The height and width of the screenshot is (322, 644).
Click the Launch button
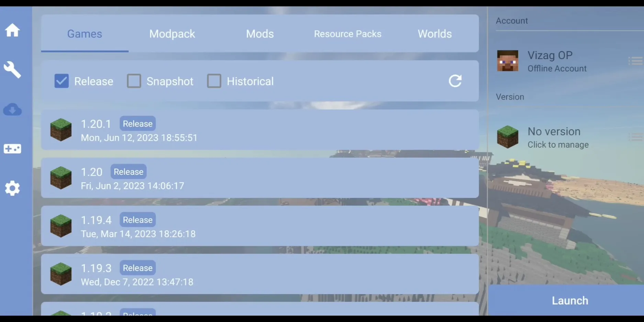pos(570,300)
